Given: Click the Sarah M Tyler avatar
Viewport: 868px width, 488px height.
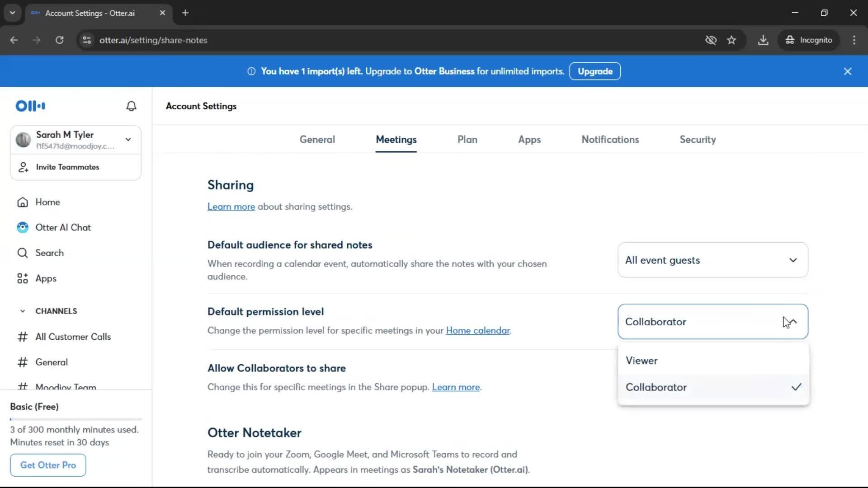Looking at the screenshot, I should coord(23,140).
